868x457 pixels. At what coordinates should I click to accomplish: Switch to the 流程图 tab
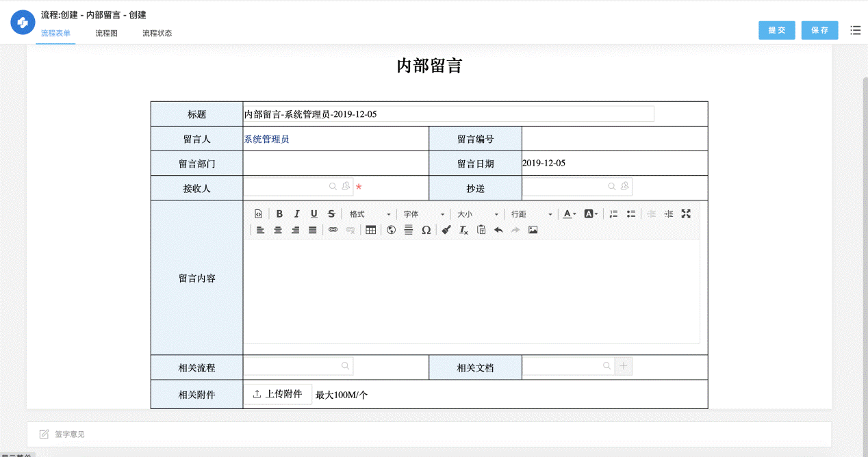[106, 33]
